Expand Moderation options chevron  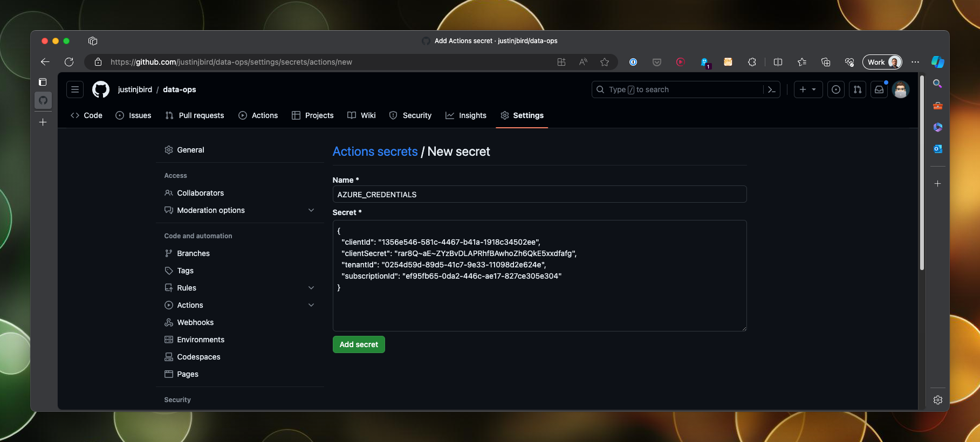click(x=311, y=210)
